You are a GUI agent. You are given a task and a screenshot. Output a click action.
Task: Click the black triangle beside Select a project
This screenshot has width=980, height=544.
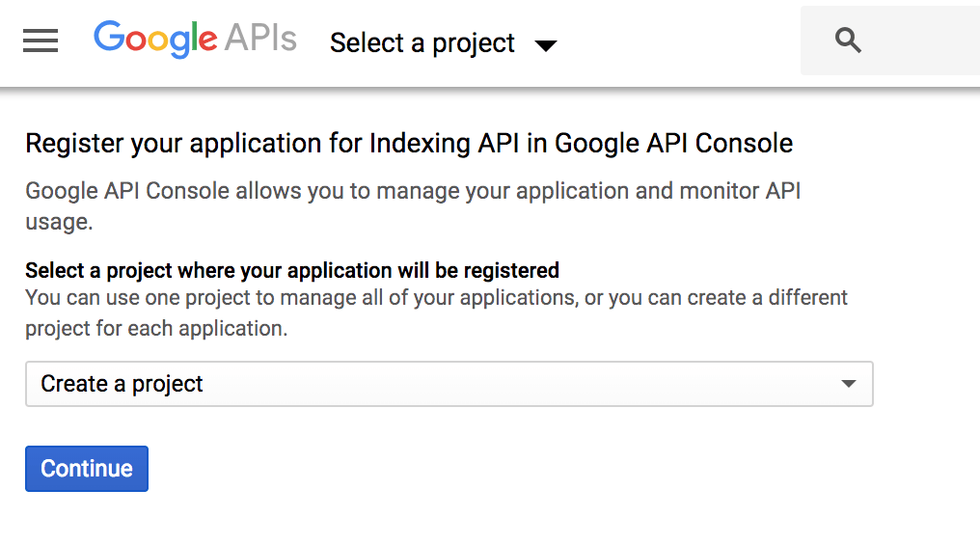pos(546,45)
